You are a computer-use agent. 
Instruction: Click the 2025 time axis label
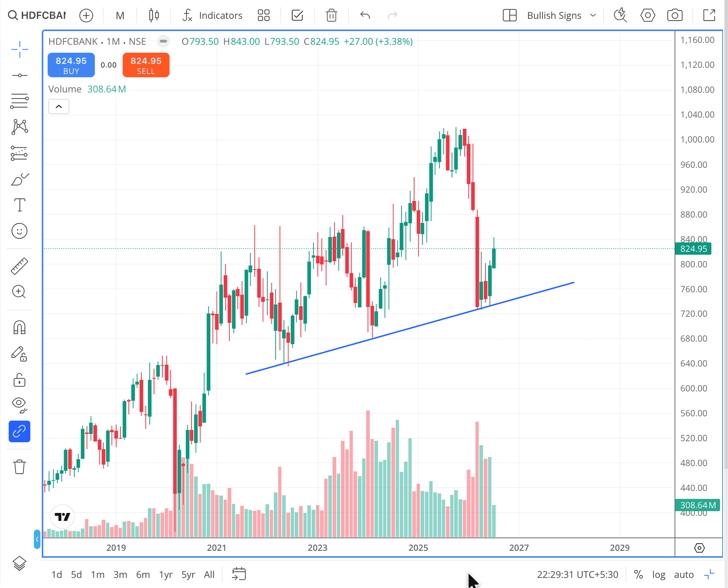pos(418,548)
